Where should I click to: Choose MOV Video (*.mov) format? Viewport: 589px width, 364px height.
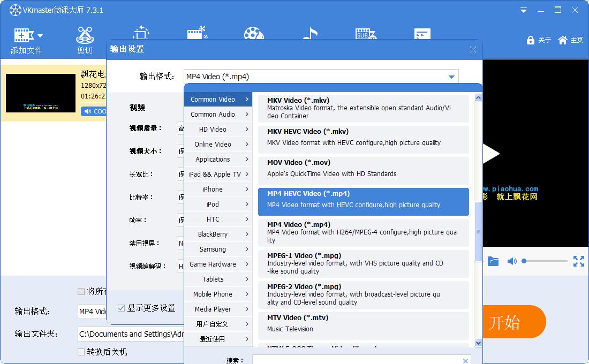[363, 168]
